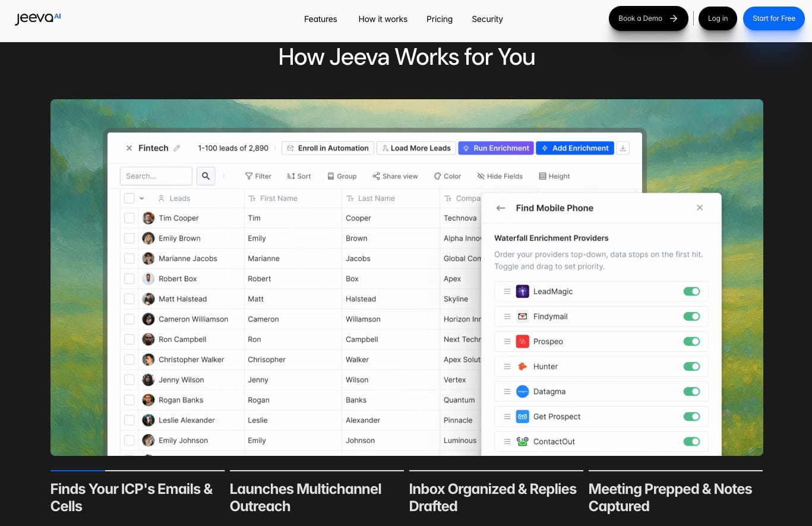Open the Pricing menu item

pyautogui.click(x=439, y=19)
